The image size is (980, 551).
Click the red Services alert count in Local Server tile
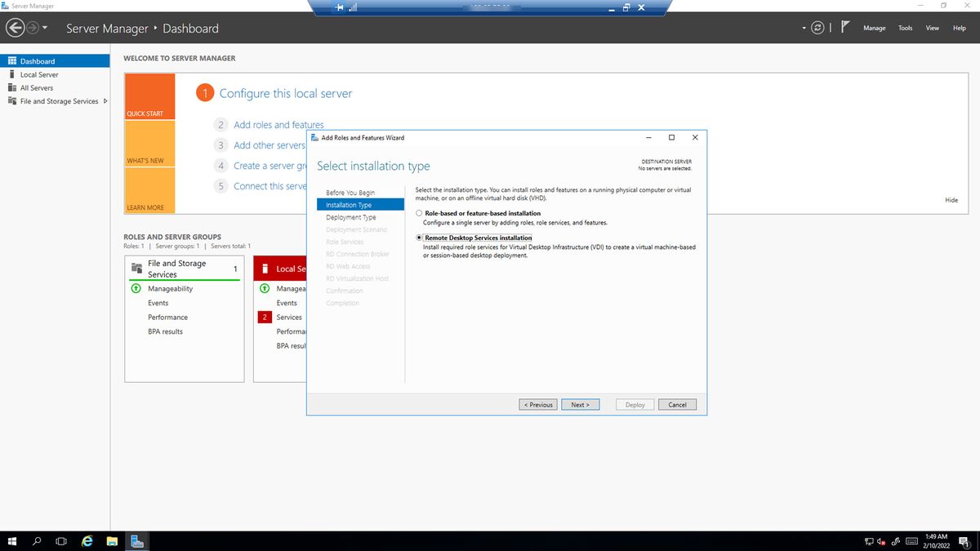pos(265,317)
